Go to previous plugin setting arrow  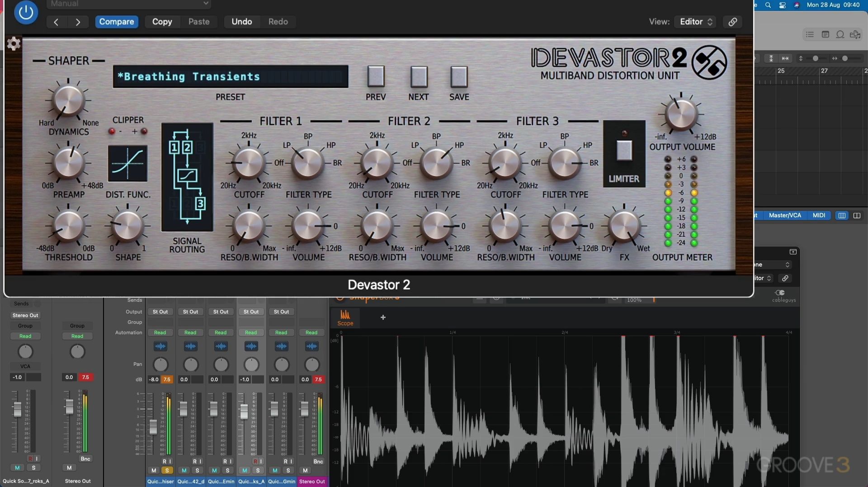[56, 22]
